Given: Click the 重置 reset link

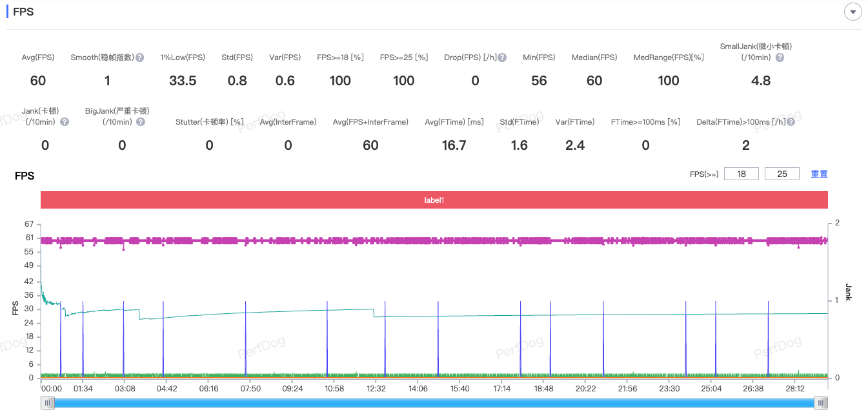Looking at the screenshot, I should click(819, 174).
